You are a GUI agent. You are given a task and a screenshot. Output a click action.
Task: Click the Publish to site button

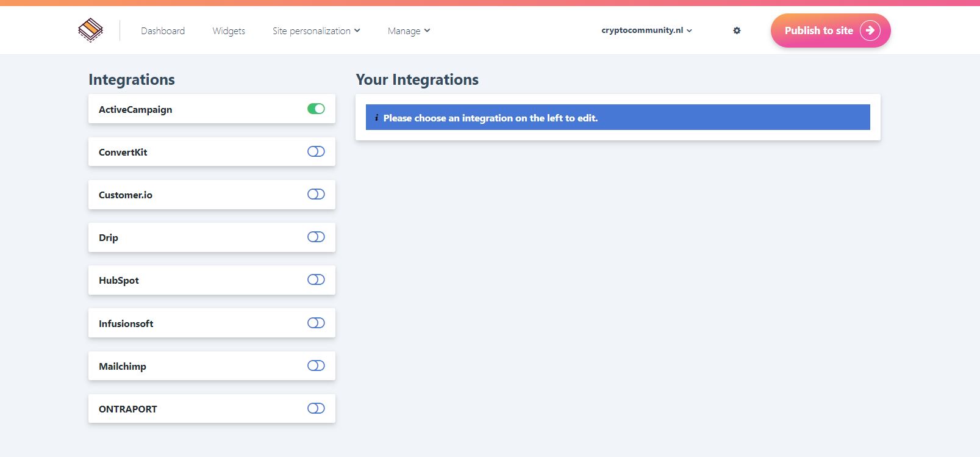tap(831, 31)
